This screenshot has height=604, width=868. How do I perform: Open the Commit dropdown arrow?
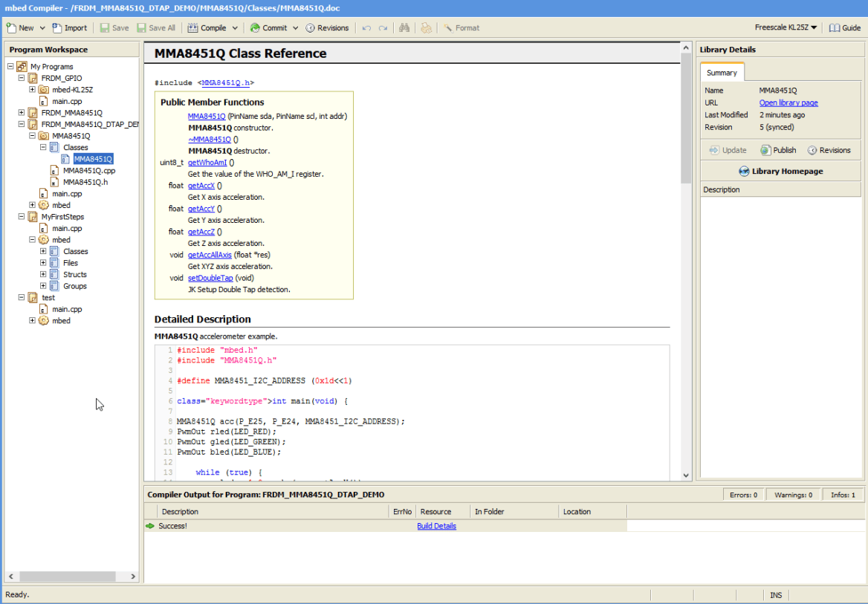pos(296,27)
